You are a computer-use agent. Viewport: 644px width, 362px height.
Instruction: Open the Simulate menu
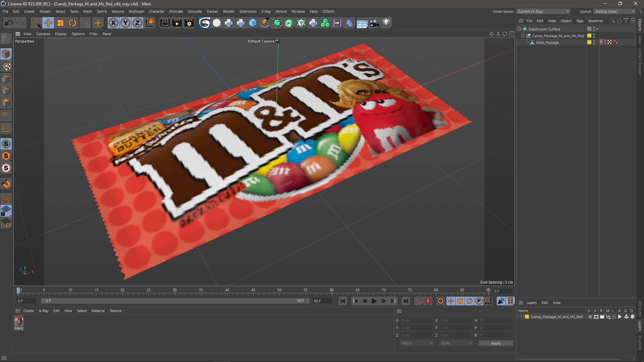click(195, 11)
